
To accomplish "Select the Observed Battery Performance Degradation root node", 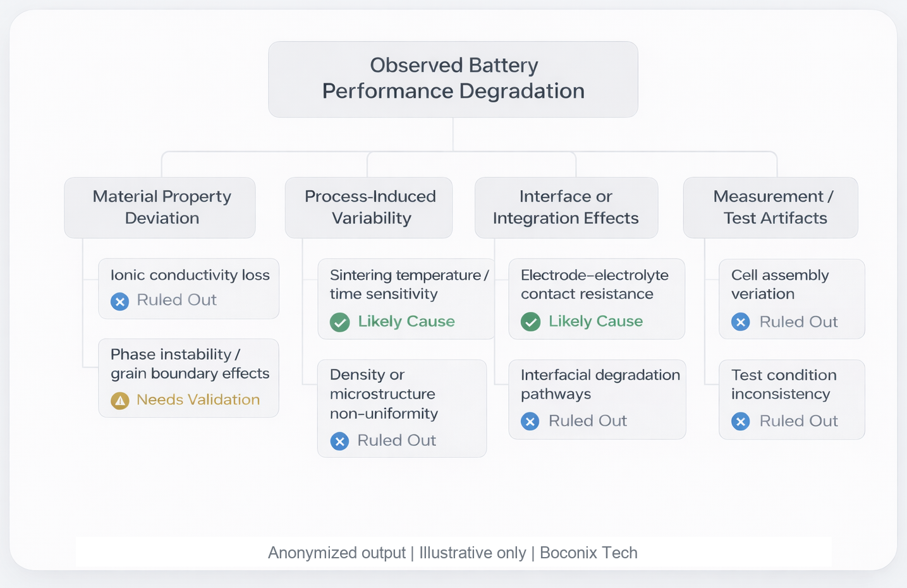I will pos(453,79).
